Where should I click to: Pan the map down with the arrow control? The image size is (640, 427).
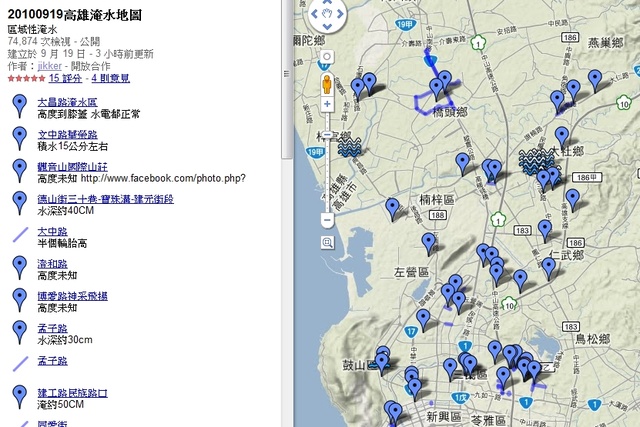[x=327, y=27]
